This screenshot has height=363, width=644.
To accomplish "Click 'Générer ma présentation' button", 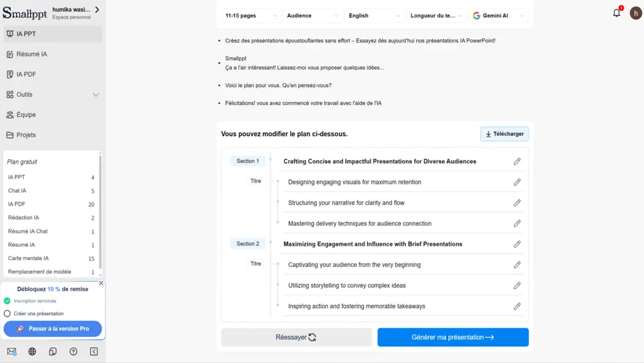I will coord(453,337).
